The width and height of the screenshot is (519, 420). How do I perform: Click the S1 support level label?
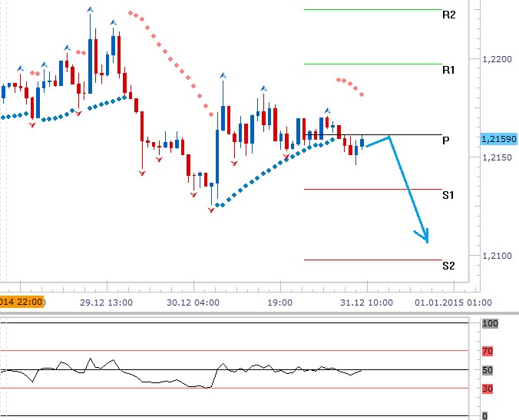point(449,196)
